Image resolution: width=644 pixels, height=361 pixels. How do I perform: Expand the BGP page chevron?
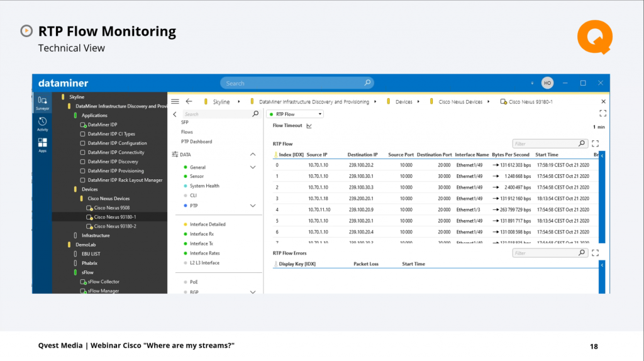253,292
